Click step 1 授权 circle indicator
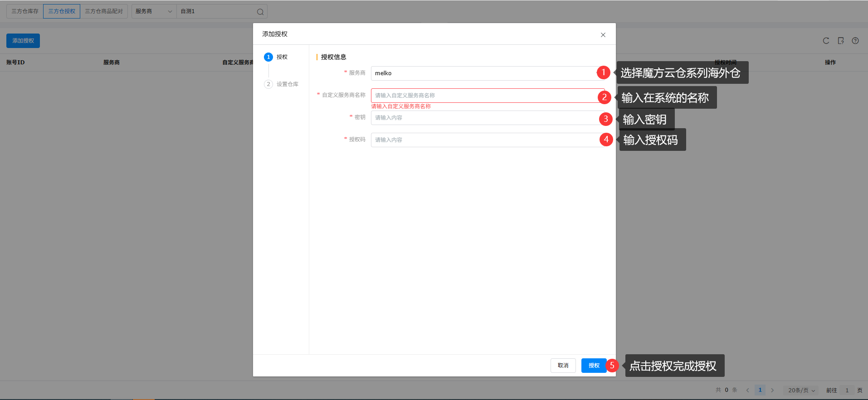The width and height of the screenshot is (868, 400). [268, 57]
